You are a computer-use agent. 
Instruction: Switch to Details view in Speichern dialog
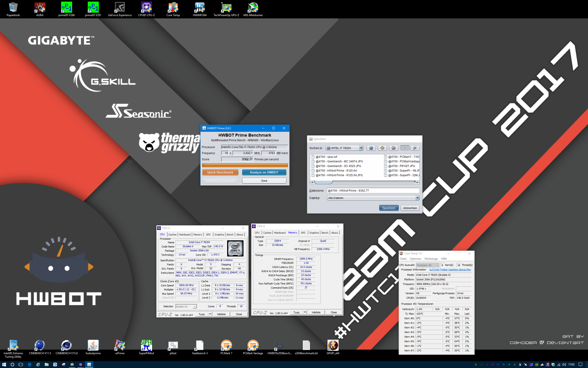tap(415, 148)
